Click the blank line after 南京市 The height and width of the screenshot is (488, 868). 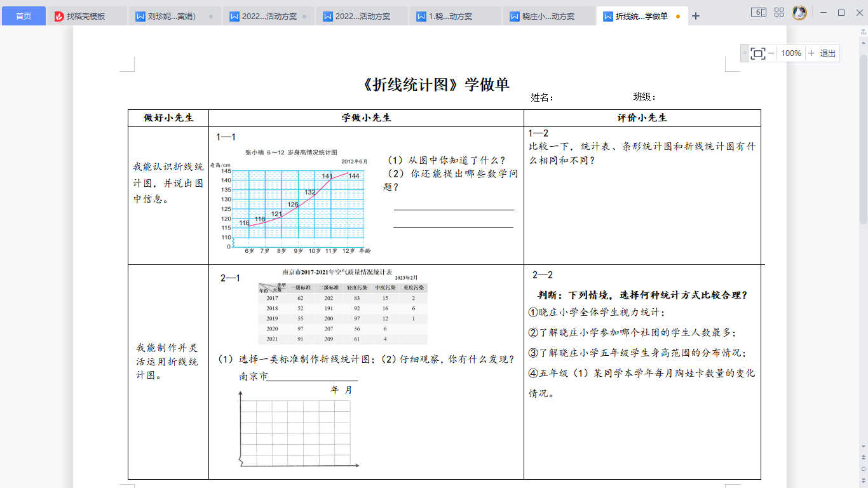click(x=312, y=381)
